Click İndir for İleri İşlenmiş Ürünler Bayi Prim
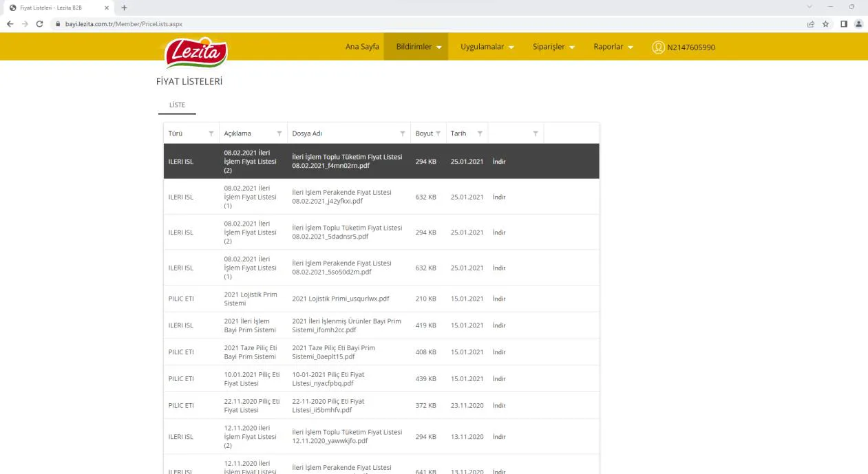 (499, 325)
